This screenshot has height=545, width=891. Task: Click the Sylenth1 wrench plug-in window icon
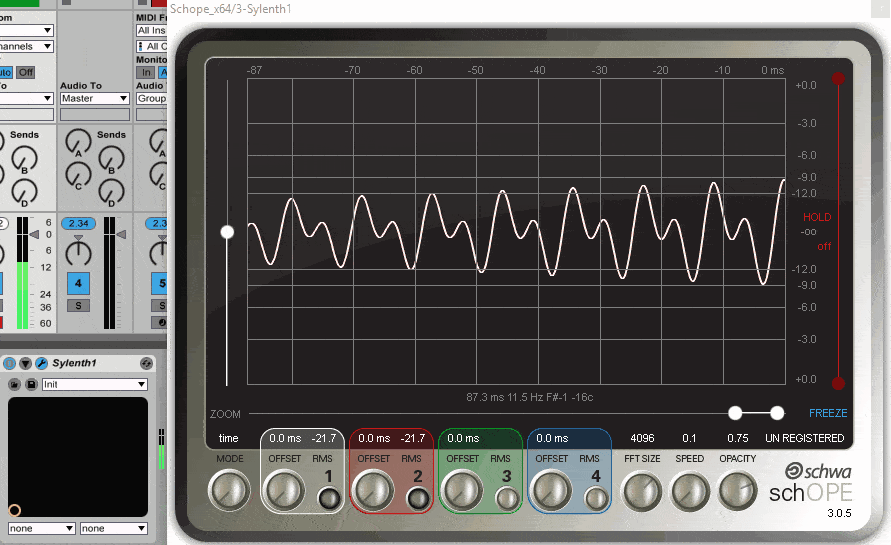(41, 363)
